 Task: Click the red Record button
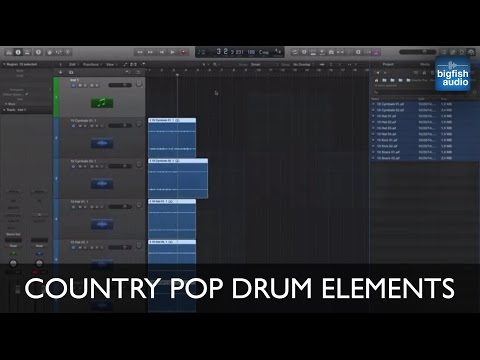pos(183,52)
